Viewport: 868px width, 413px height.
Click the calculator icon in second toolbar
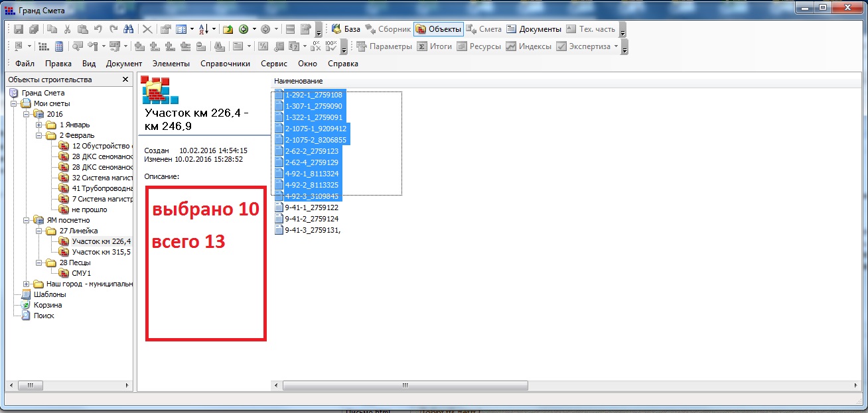[x=59, y=46]
